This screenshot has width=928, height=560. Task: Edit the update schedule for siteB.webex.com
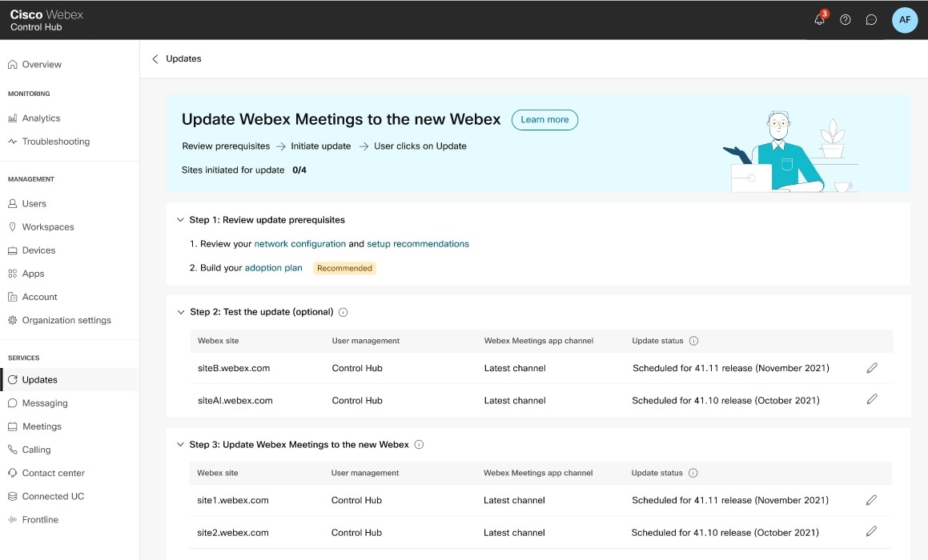[872, 368]
